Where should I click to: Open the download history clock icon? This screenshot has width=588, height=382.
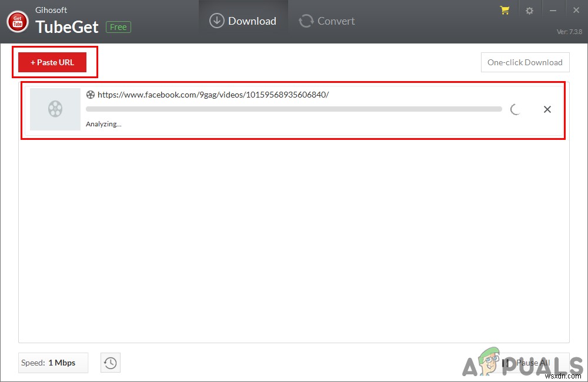click(x=110, y=363)
